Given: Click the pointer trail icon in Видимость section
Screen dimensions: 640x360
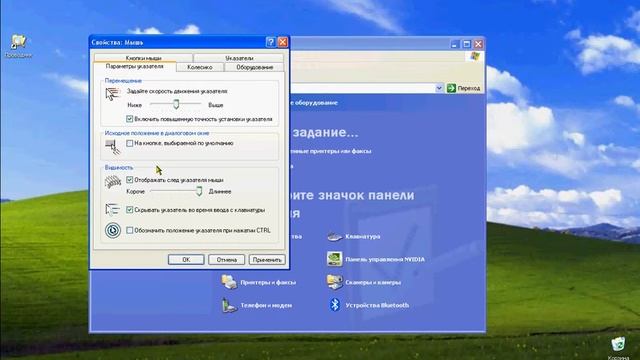Looking at the screenshot, I should coord(113,182).
